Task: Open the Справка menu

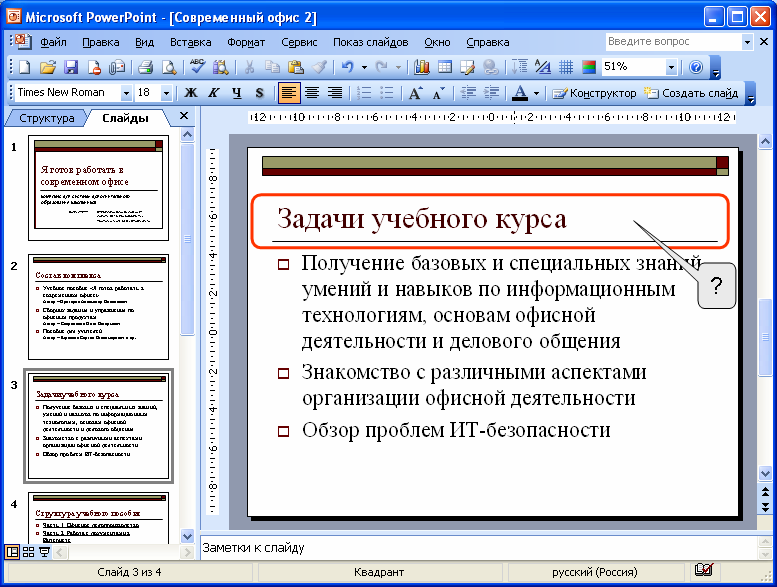Action: (488, 42)
